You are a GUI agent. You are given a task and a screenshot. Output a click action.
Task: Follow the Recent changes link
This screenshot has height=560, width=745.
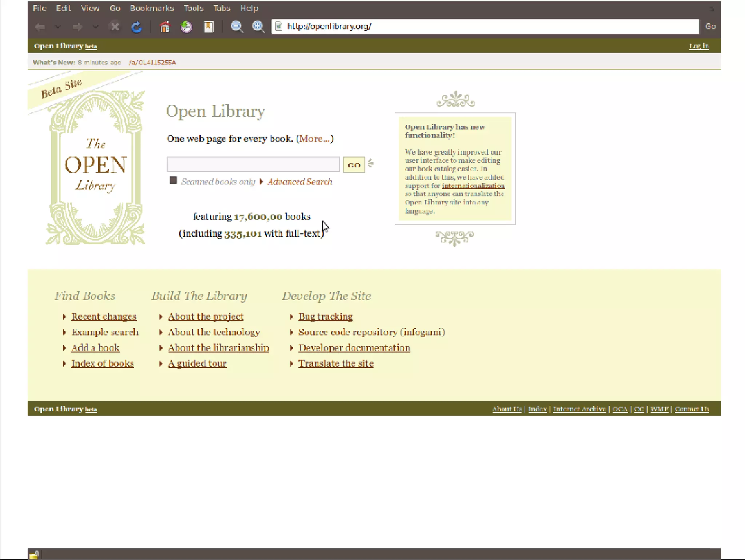point(104,317)
